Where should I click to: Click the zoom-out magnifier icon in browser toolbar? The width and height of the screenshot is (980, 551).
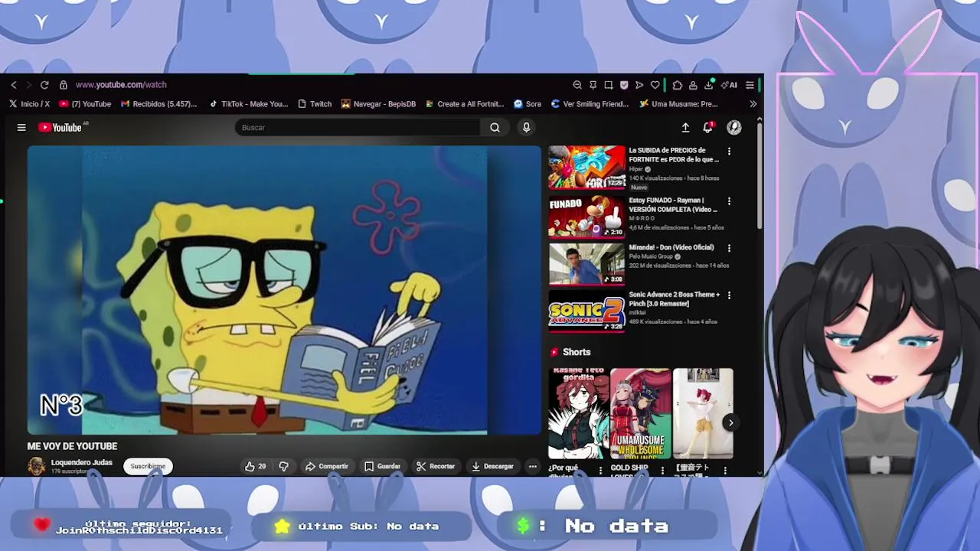[577, 85]
